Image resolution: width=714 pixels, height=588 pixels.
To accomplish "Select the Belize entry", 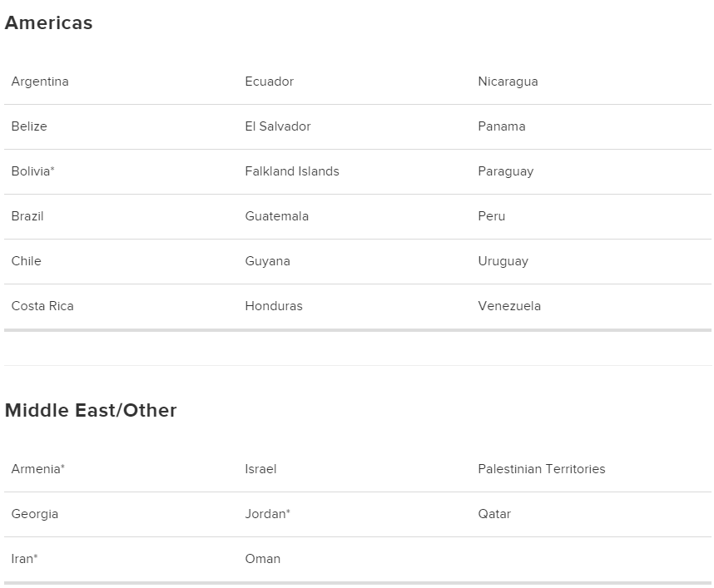I will click(29, 126).
